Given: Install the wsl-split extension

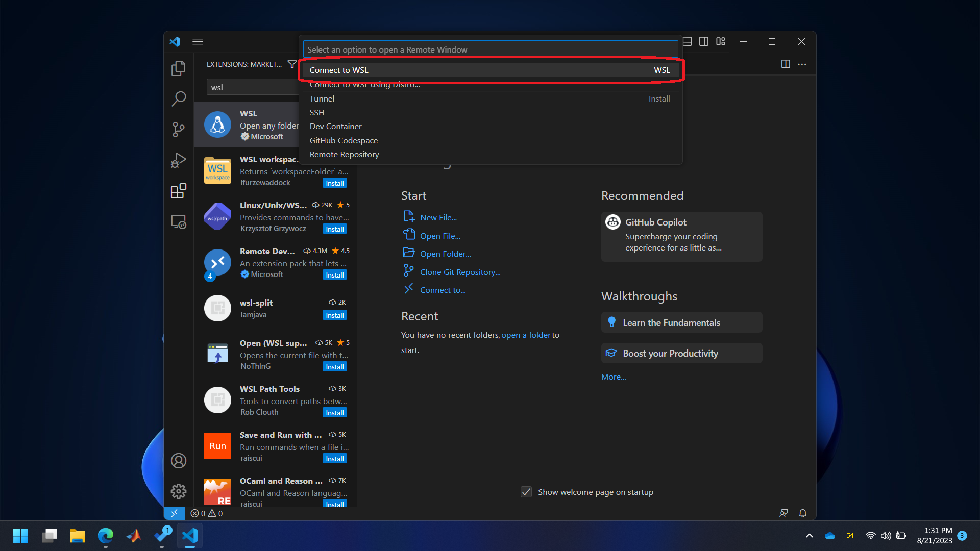Looking at the screenshot, I should point(334,315).
